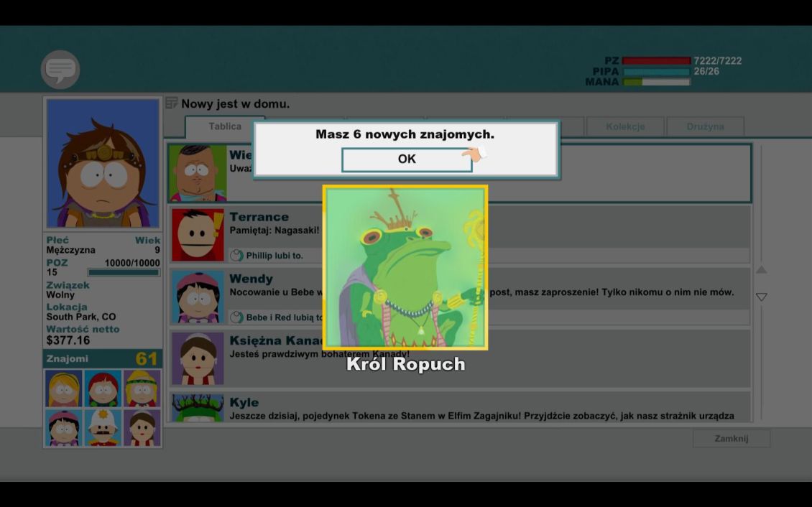This screenshot has width=812, height=507.
Task: Click the 'Pamiętaj: Nagasaki!' post text
Action: 274,231
